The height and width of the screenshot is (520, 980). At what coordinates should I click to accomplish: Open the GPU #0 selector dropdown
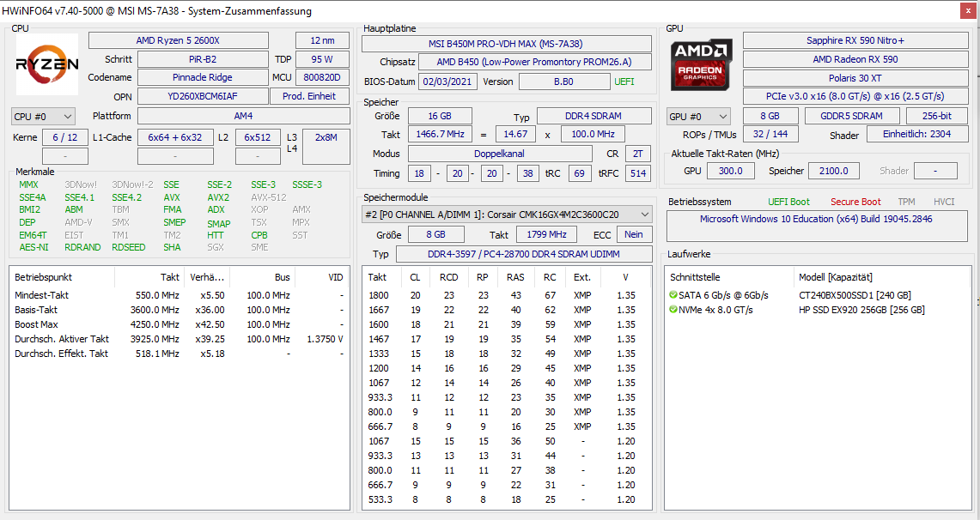(x=698, y=117)
